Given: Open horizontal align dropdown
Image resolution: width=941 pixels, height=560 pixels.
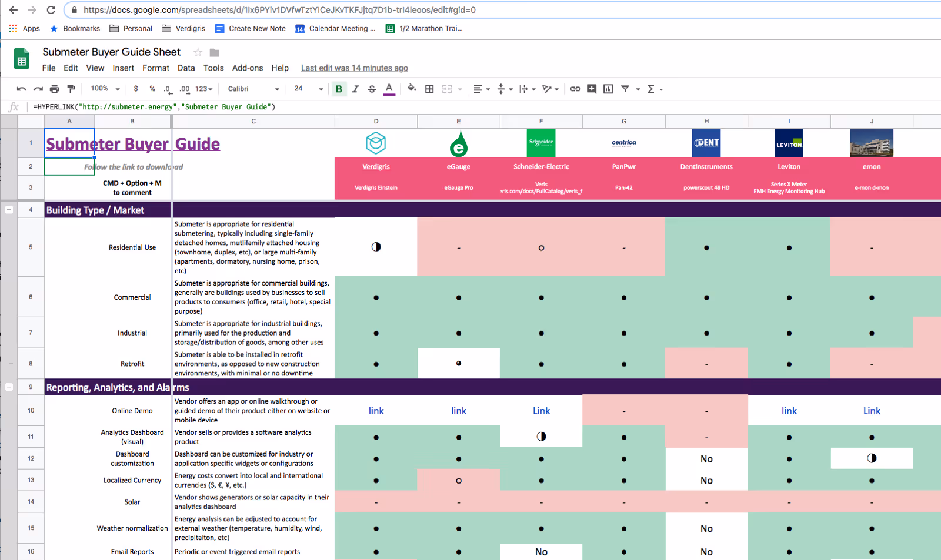Looking at the screenshot, I should click(482, 89).
